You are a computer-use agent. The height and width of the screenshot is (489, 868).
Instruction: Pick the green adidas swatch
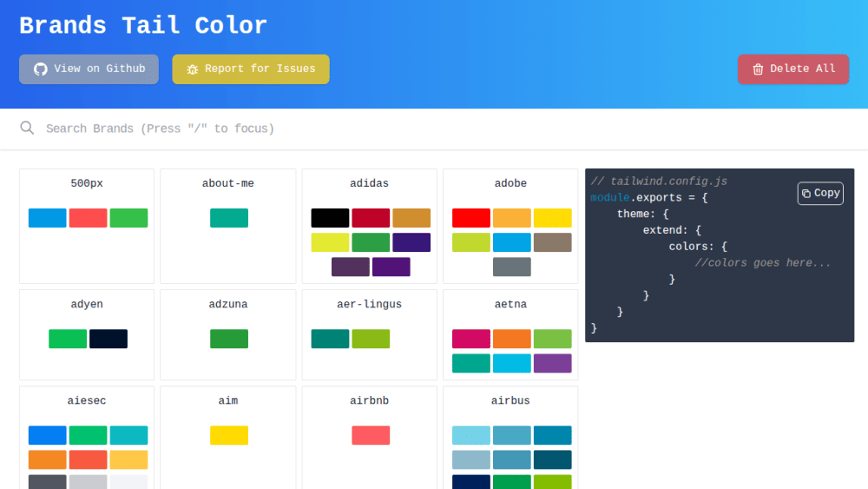click(x=371, y=242)
